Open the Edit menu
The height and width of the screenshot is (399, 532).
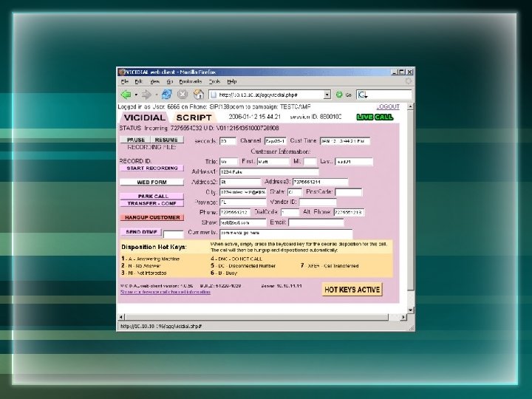coord(138,81)
